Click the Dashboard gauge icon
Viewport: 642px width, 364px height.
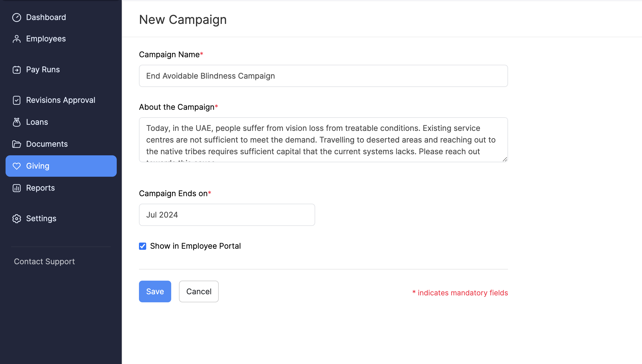[x=17, y=18]
